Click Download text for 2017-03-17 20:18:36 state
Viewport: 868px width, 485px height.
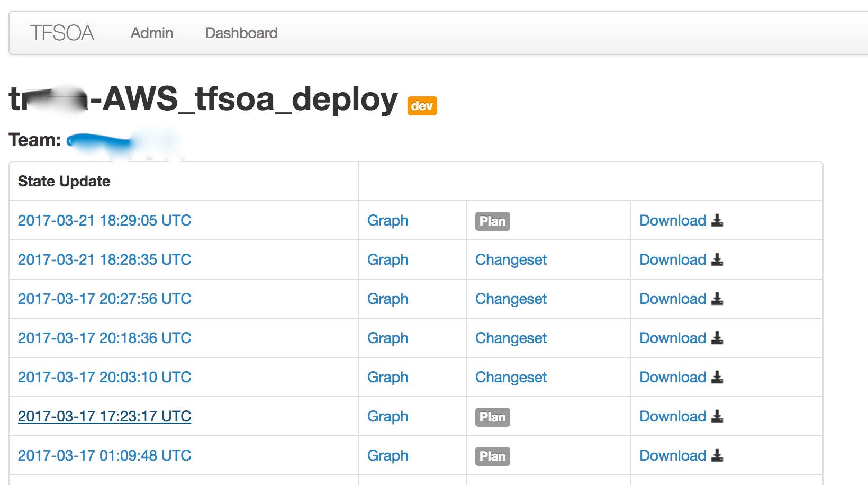[673, 338]
